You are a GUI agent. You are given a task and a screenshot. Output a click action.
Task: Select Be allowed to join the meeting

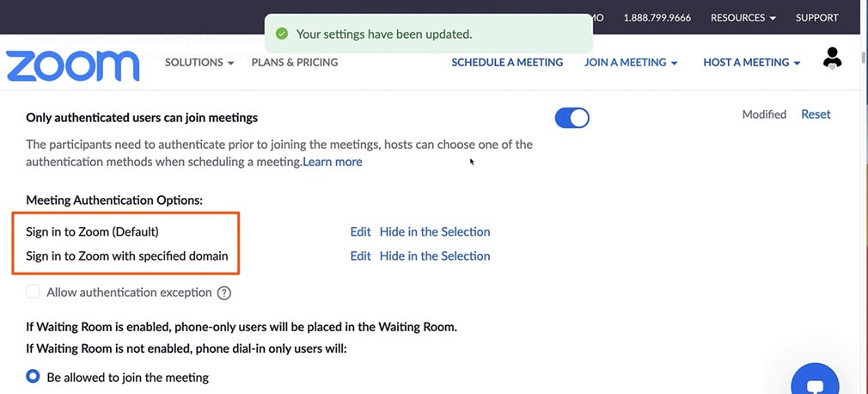coord(34,376)
